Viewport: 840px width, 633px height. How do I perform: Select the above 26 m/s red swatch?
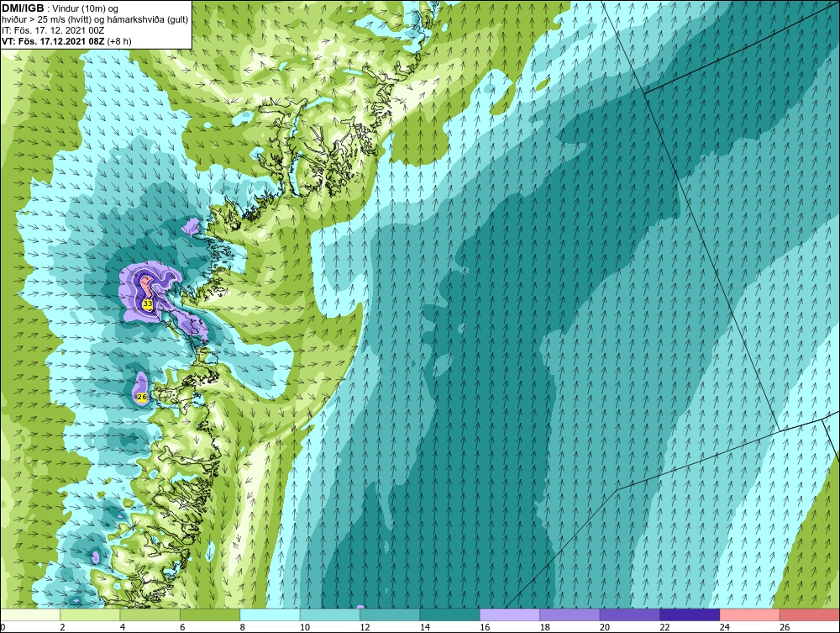(x=810, y=615)
